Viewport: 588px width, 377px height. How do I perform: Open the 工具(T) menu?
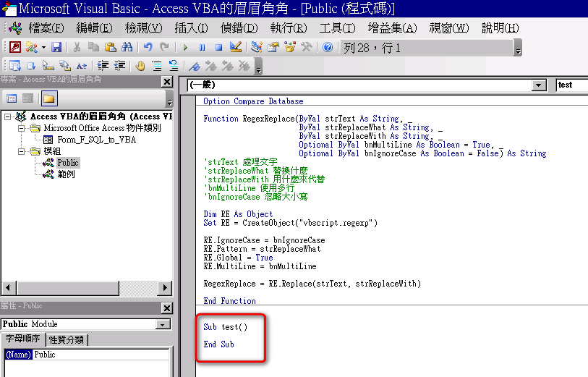[x=337, y=28]
